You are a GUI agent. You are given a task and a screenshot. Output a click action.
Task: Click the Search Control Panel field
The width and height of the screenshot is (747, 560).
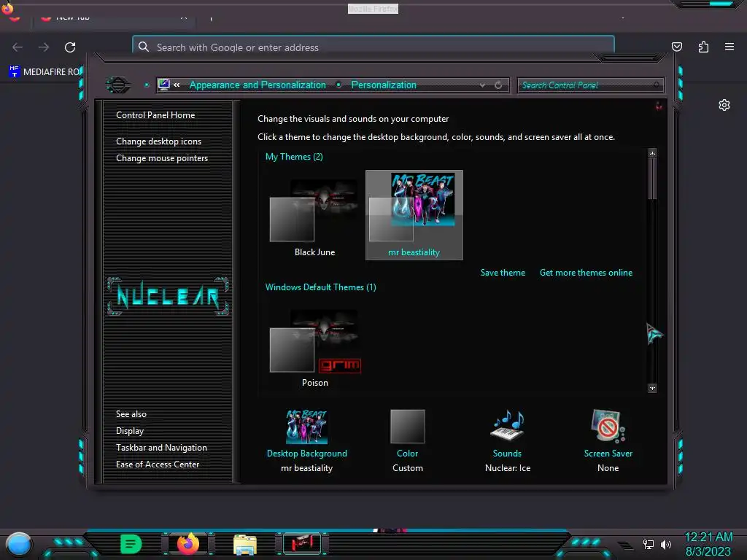pos(590,85)
